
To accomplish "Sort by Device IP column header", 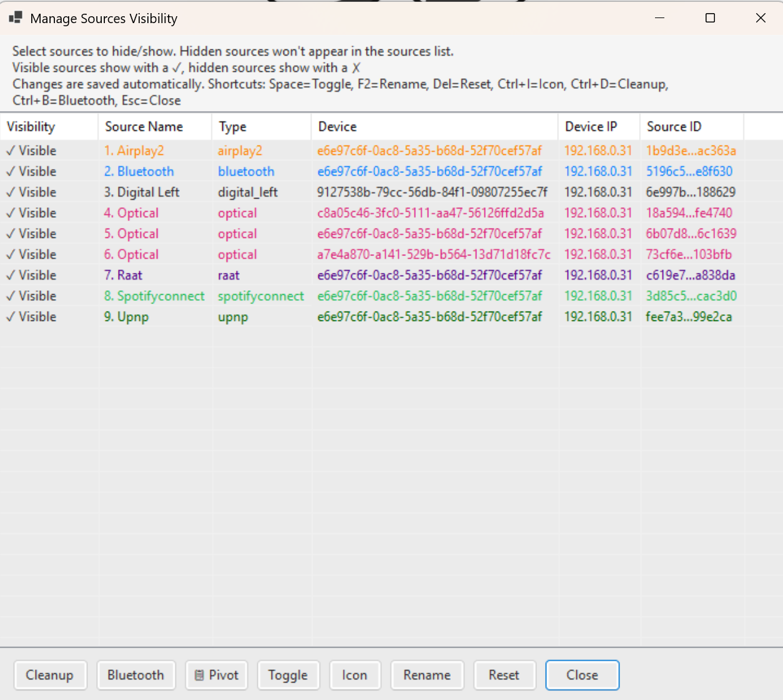I will (x=591, y=127).
